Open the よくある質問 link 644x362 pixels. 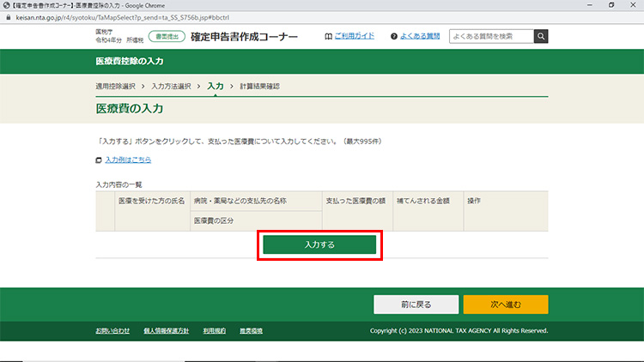[420, 37]
